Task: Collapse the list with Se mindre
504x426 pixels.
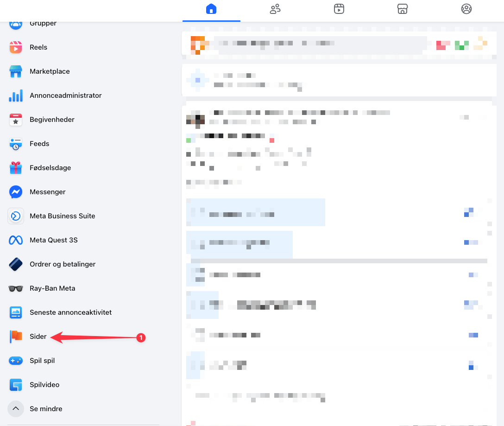Action: 35,409
